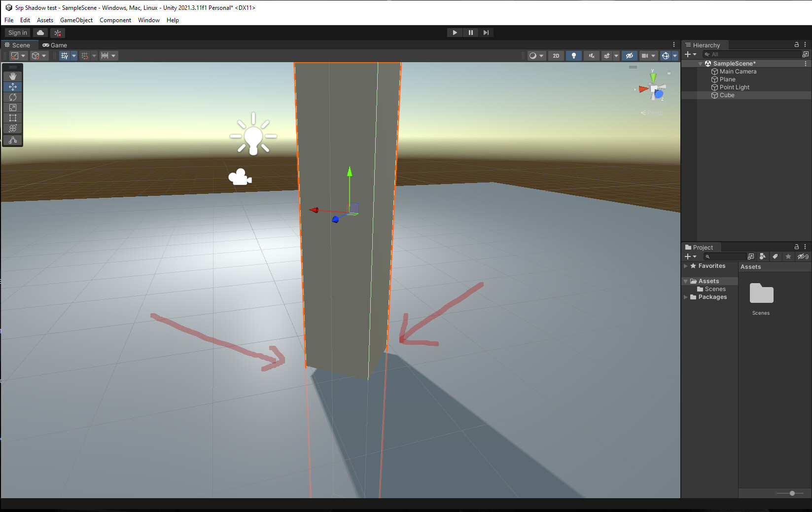Toggle 2D view mode
The width and height of the screenshot is (812, 512).
pos(556,56)
